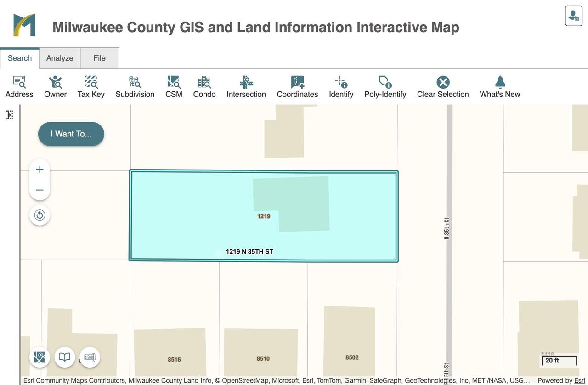
Task: Clear the current map selection
Action: (443, 87)
